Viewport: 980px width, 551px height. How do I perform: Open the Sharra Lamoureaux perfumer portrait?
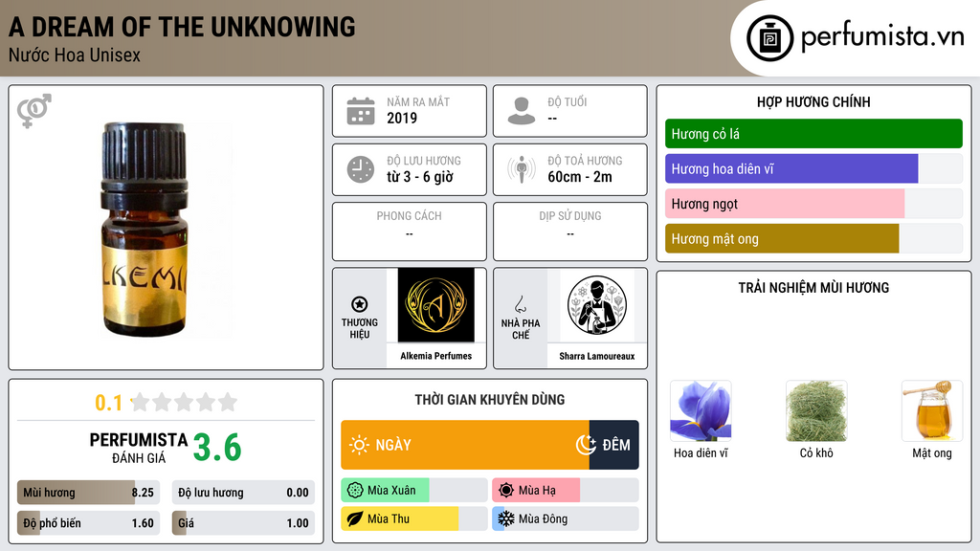click(597, 305)
